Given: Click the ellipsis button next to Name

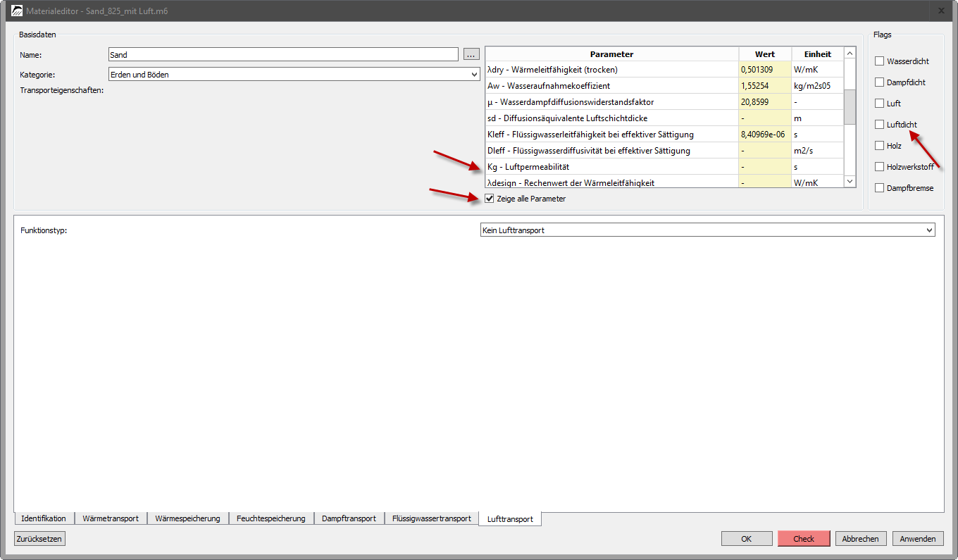Looking at the screenshot, I should click(x=471, y=54).
